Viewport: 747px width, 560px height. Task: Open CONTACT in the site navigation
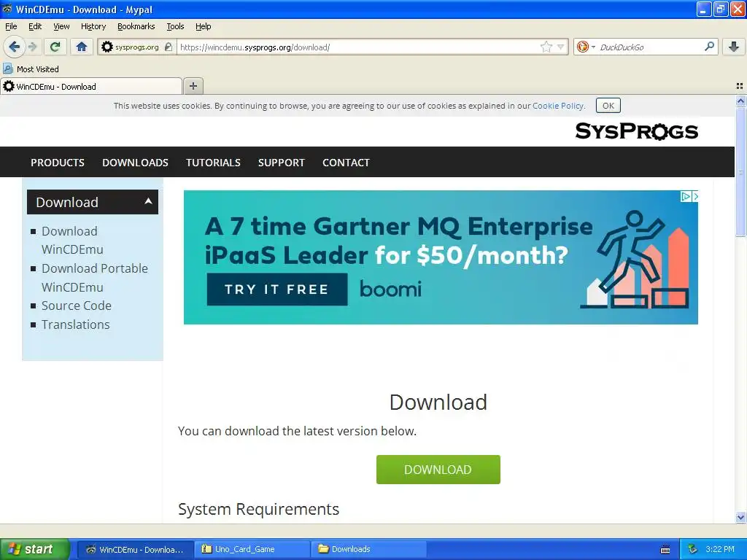[346, 163]
